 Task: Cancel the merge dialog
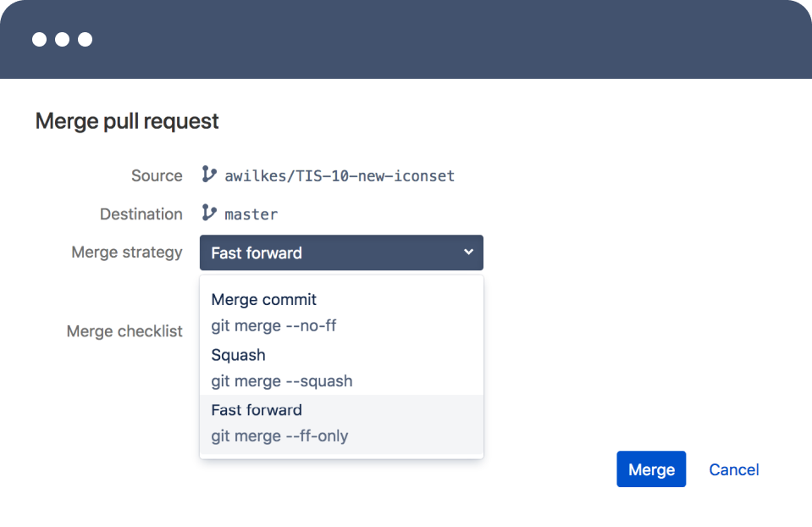pos(733,469)
